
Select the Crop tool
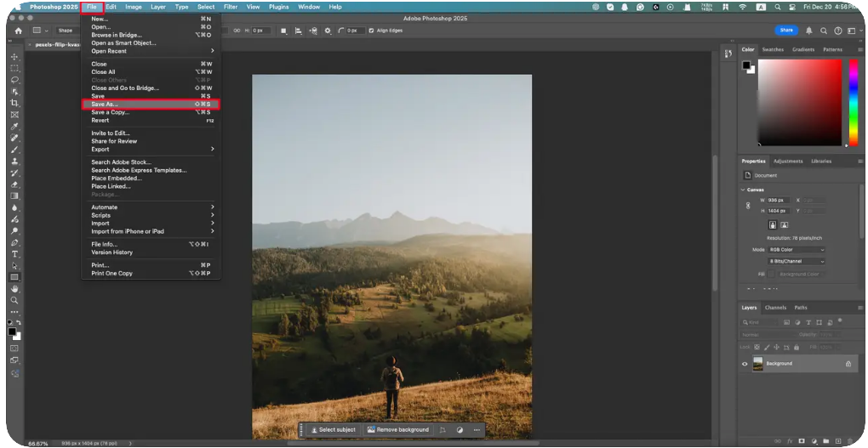pyautogui.click(x=14, y=103)
